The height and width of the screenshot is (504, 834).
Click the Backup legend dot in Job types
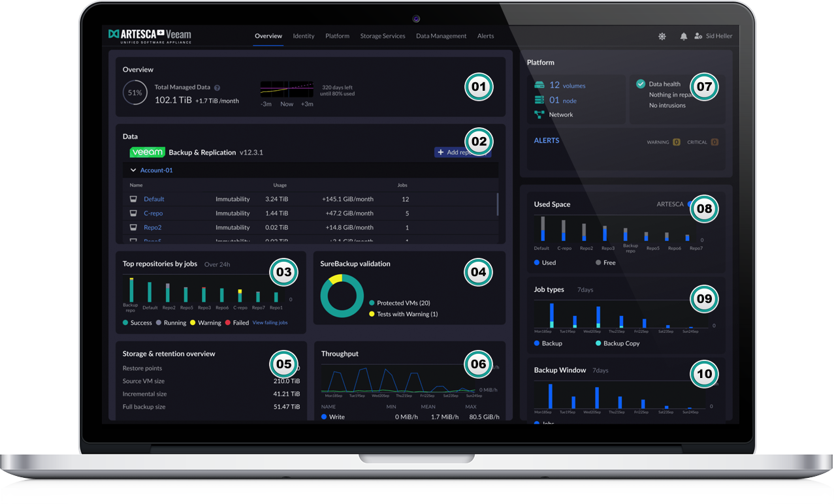click(537, 343)
